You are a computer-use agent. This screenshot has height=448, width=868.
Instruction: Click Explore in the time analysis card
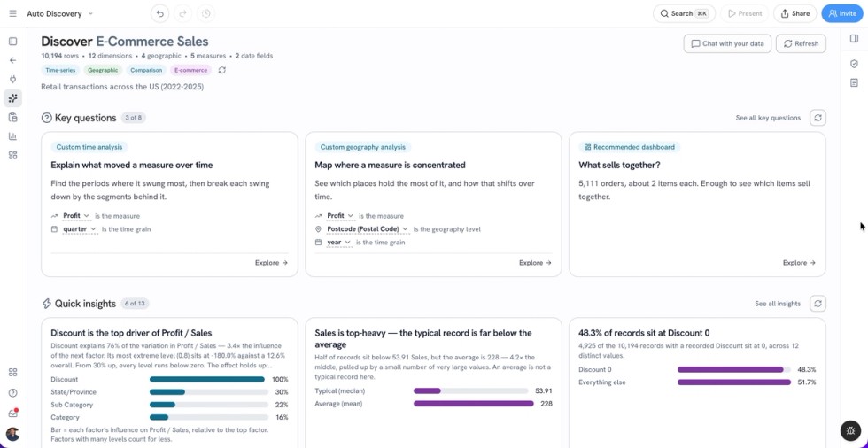[271, 263]
